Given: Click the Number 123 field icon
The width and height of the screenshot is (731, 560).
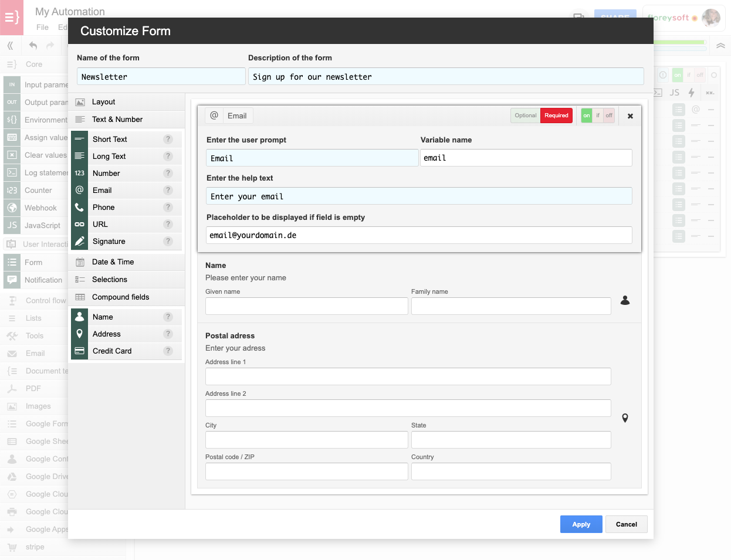Looking at the screenshot, I should tap(79, 173).
